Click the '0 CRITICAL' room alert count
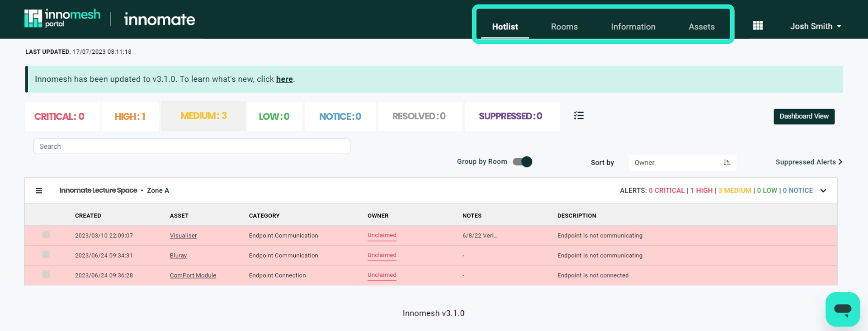Screen dimensions: 868x331 tap(666, 190)
